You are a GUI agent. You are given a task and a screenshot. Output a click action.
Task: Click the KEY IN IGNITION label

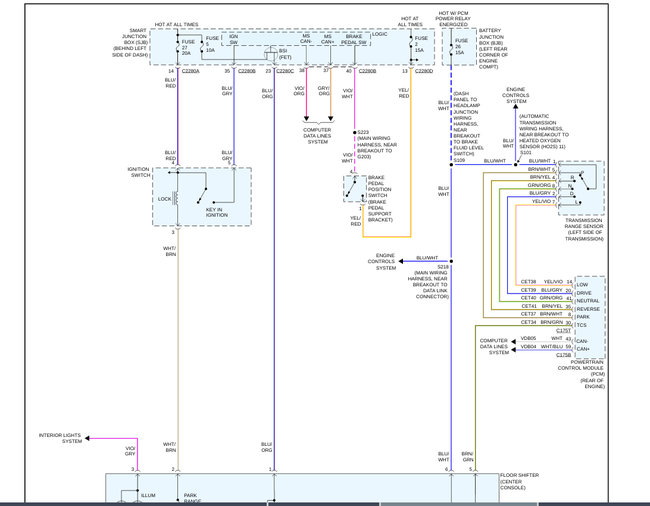click(x=217, y=212)
